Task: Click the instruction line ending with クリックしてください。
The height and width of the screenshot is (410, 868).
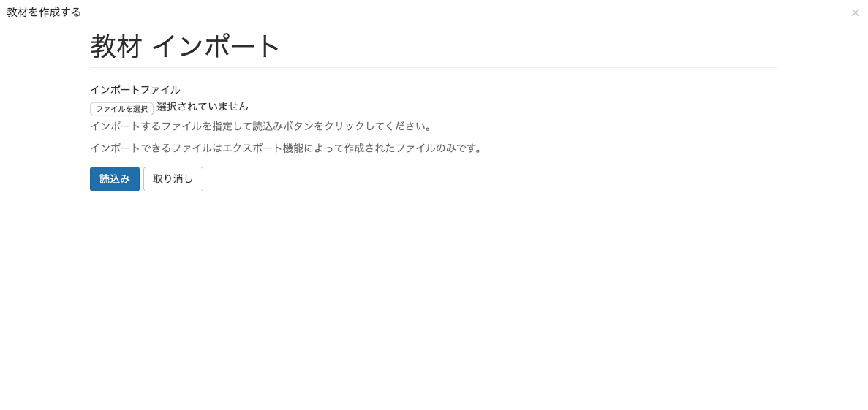Action: pyautogui.click(x=261, y=126)
